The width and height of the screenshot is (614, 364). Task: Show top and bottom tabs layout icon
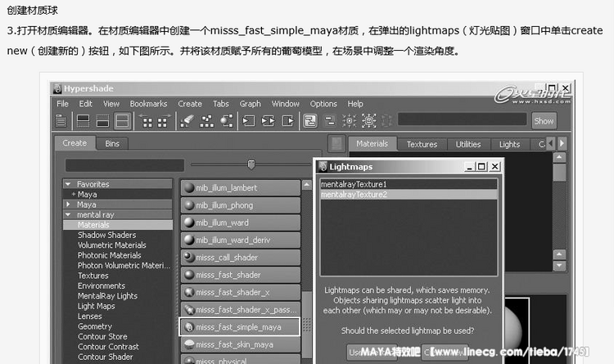point(122,120)
